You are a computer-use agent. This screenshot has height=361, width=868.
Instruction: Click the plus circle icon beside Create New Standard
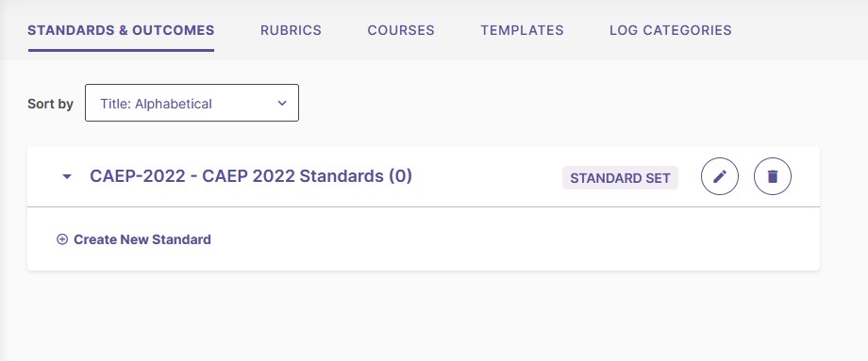[62, 239]
